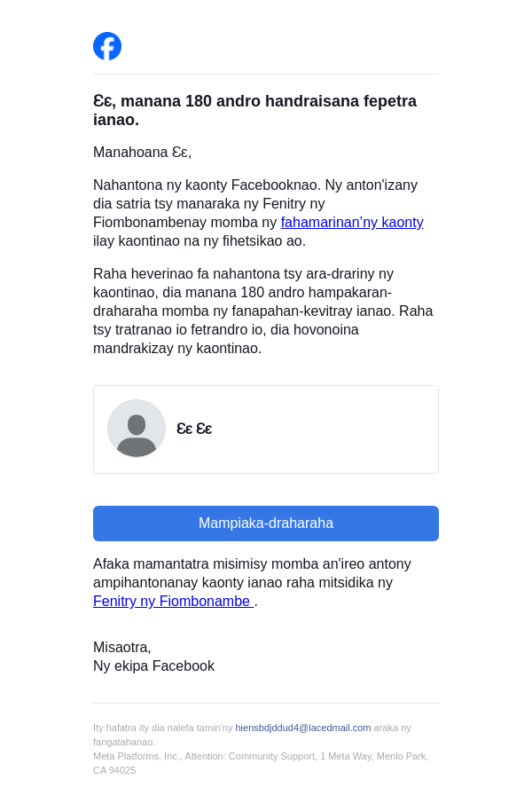Click the hiensbdjddud4@lacedmail.com email link
Screen dimensions: 532x811
pos(303,728)
